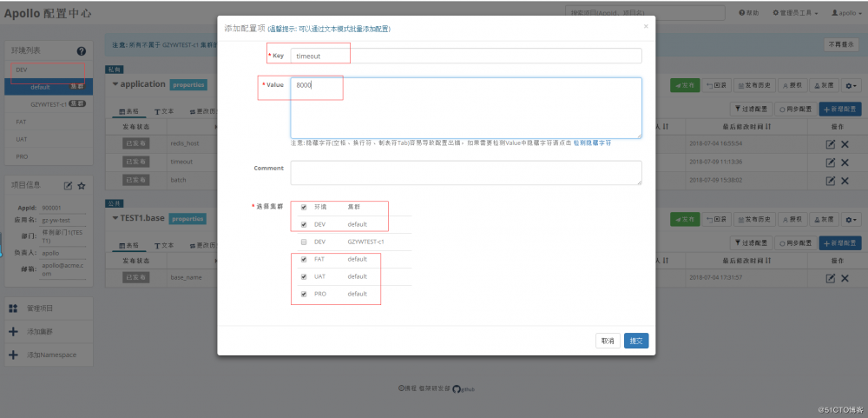This screenshot has height=418, width=868.
Task: Open the 管理员工具 dropdown menu
Action: (795, 13)
